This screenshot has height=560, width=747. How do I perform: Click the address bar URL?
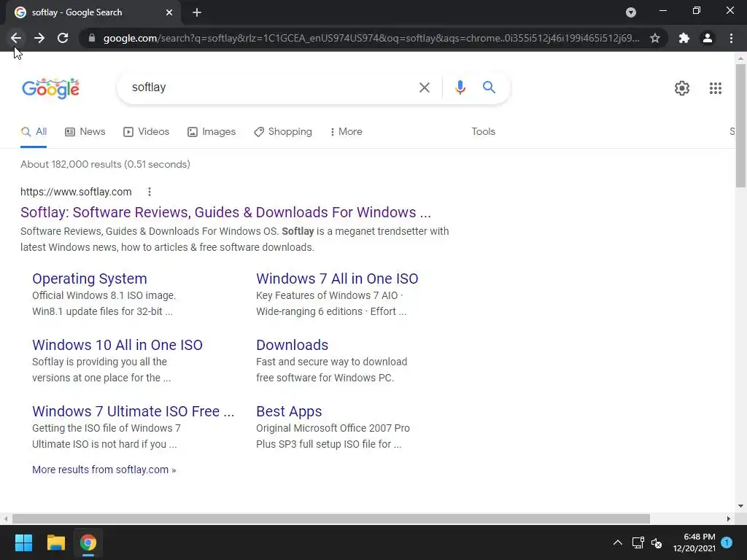(371, 38)
